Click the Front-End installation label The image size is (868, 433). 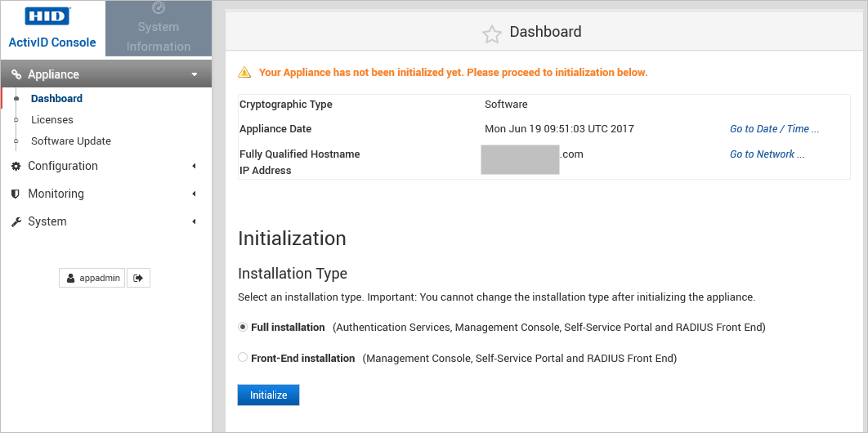[x=302, y=359]
